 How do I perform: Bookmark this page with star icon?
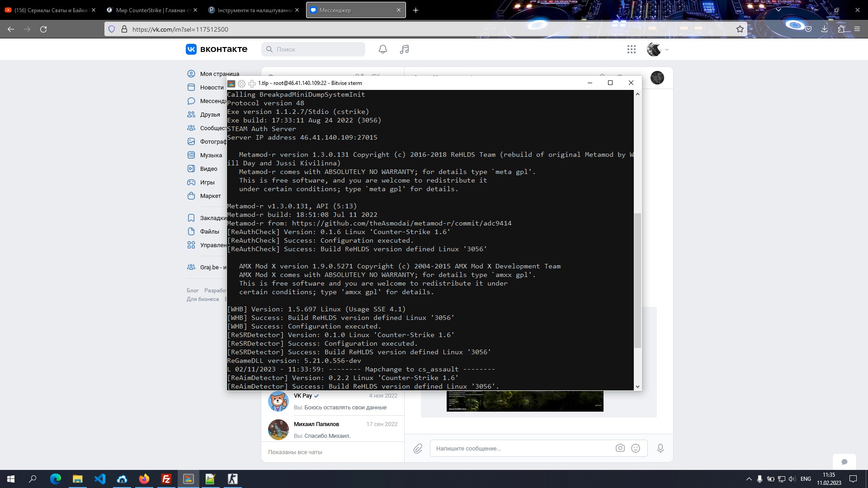click(x=740, y=29)
